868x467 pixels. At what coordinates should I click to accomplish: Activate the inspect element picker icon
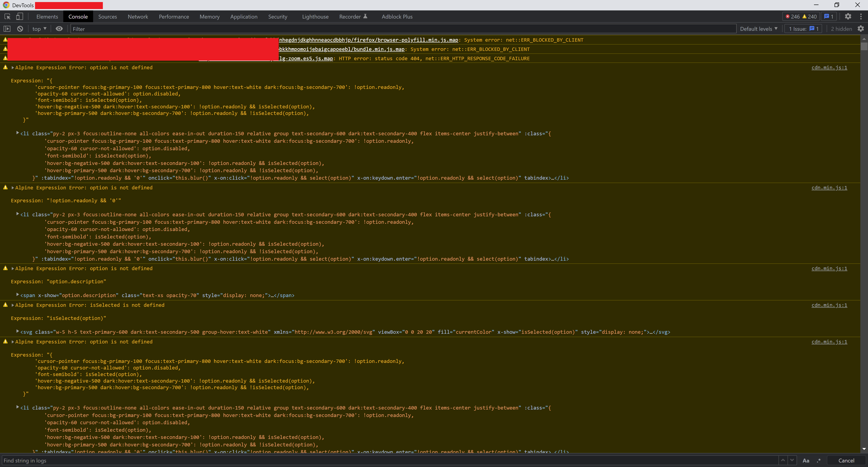(x=7, y=17)
